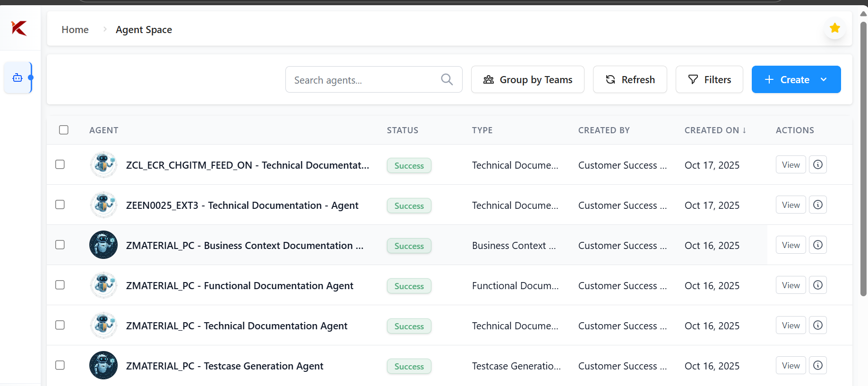Image resolution: width=868 pixels, height=386 pixels.
Task: Open the robot agents sidebar icon
Action: pyautogui.click(x=17, y=77)
